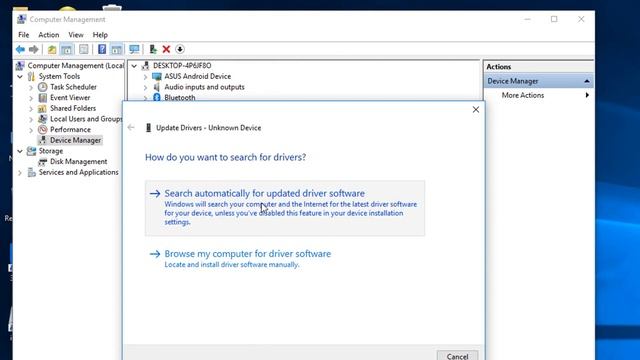Select the DESKTOP-4P6JF8O computer node
Viewport: 640px width, 360px height.
point(182,66)
